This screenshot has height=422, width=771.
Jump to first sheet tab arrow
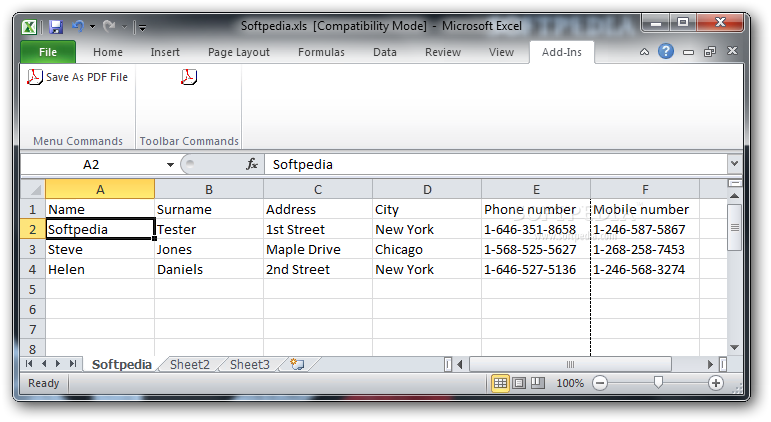point(29,364)
